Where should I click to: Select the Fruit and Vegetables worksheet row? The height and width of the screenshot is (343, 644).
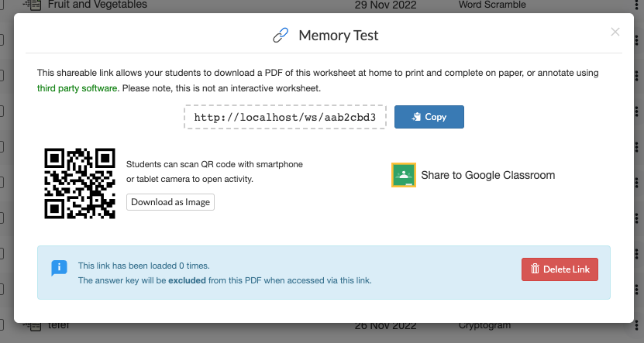point(98,5)
